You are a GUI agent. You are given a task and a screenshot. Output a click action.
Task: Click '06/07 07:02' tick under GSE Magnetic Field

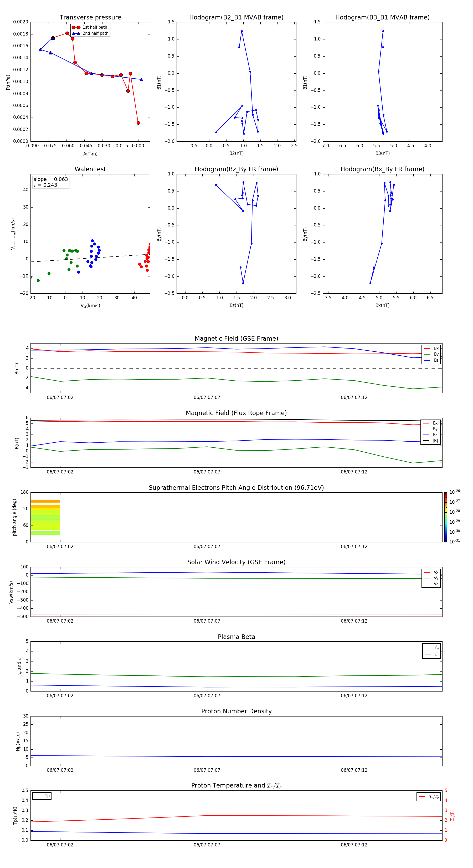point(60,398)
